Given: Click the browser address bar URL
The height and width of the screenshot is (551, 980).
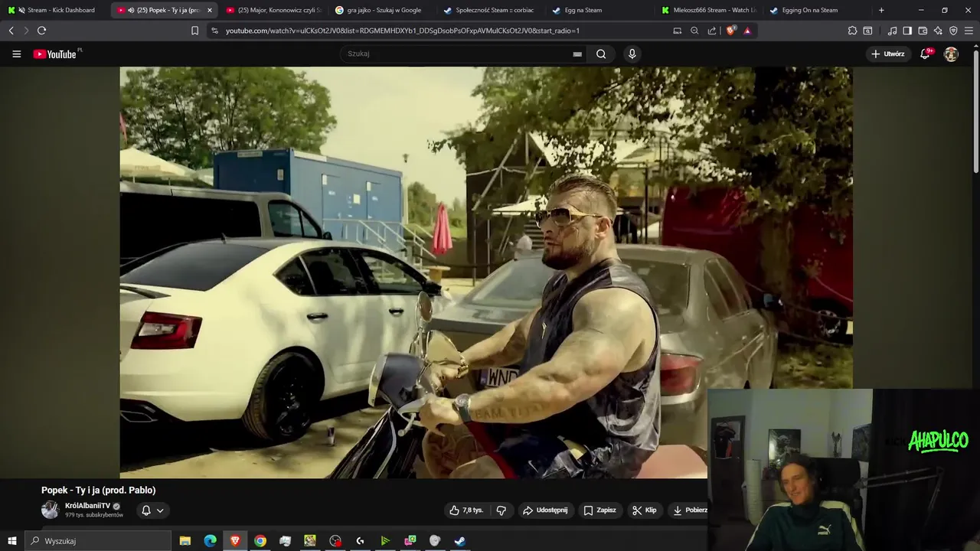Looking at the screenshot, I should pos(403,31).
